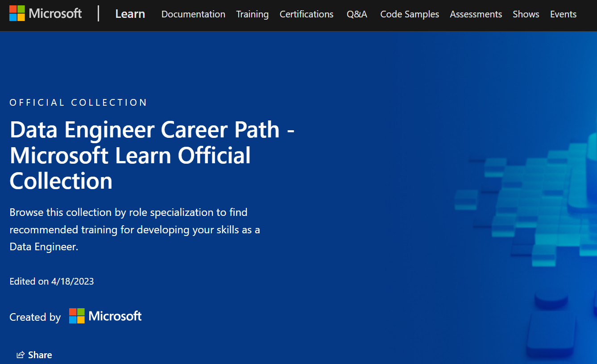Screen dimensions: 597x364
Task: Click the Share link below the Microsoft logo
Action: click(40, 355)
